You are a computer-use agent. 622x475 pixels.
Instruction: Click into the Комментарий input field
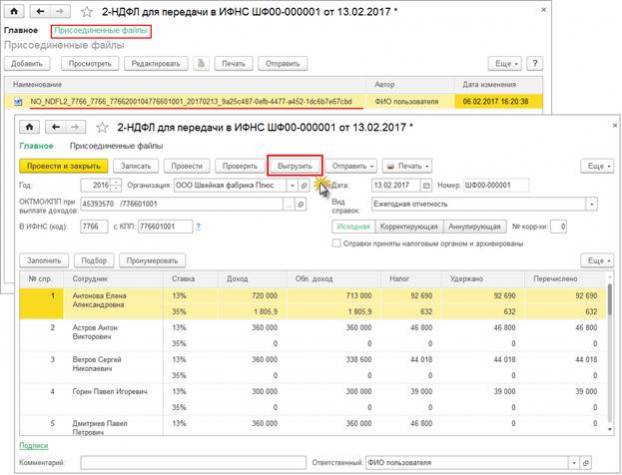(x=179, y=462)
